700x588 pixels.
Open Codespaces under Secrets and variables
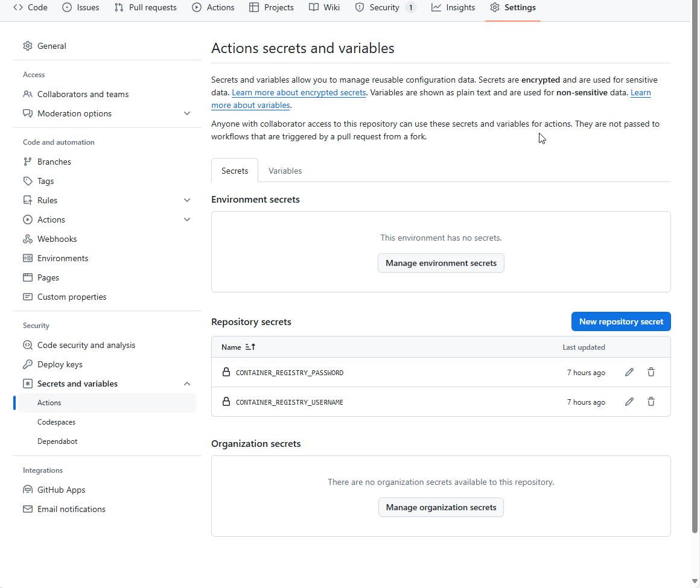[56, 422]
